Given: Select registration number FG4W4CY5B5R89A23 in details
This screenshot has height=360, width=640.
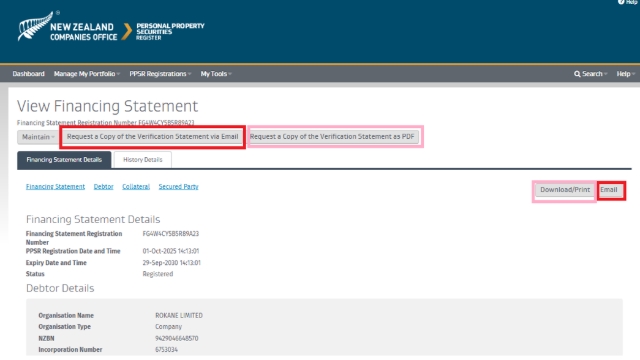Looking at the screenshot, I should click(171, 234).
